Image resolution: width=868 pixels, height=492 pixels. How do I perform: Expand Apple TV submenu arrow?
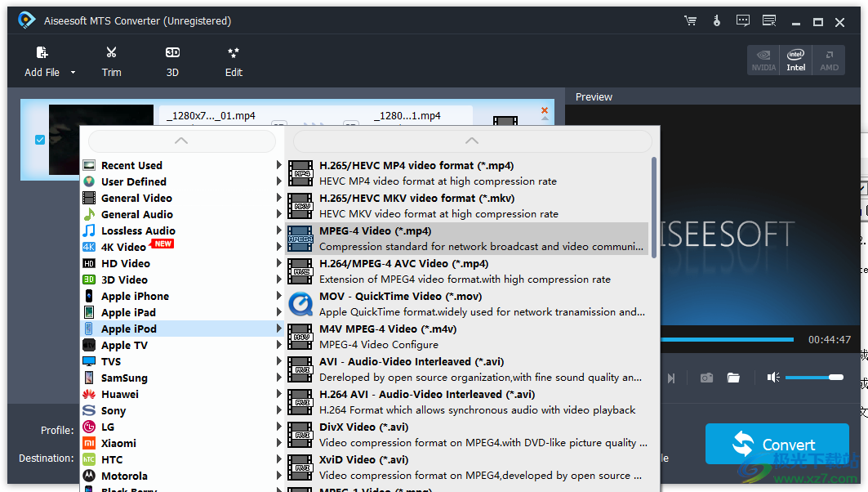[x=279, y=345]
